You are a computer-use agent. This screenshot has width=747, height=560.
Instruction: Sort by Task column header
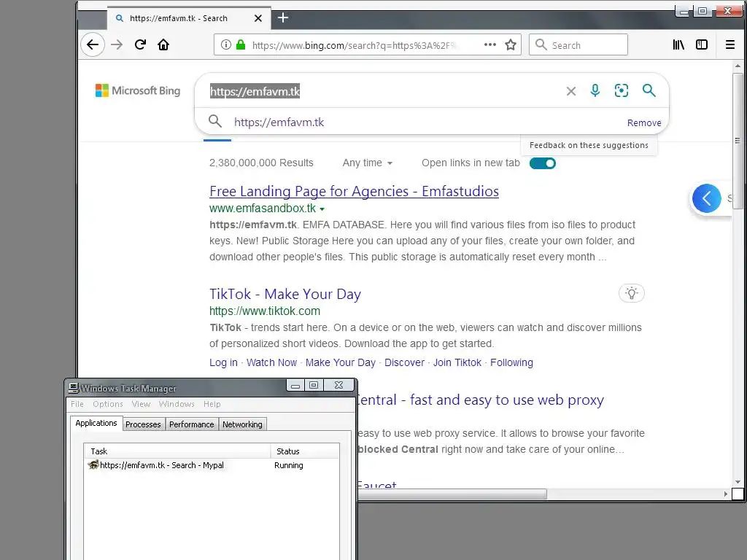click(x=177, y=451)
